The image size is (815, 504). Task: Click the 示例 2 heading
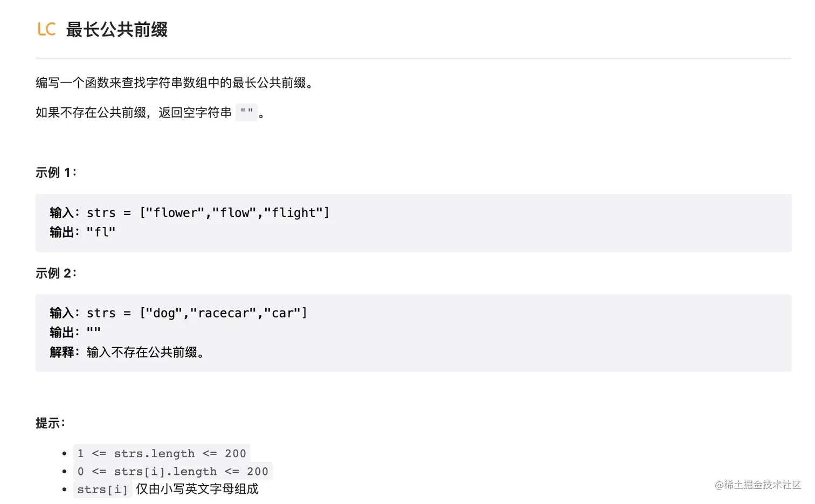point(56,273)
